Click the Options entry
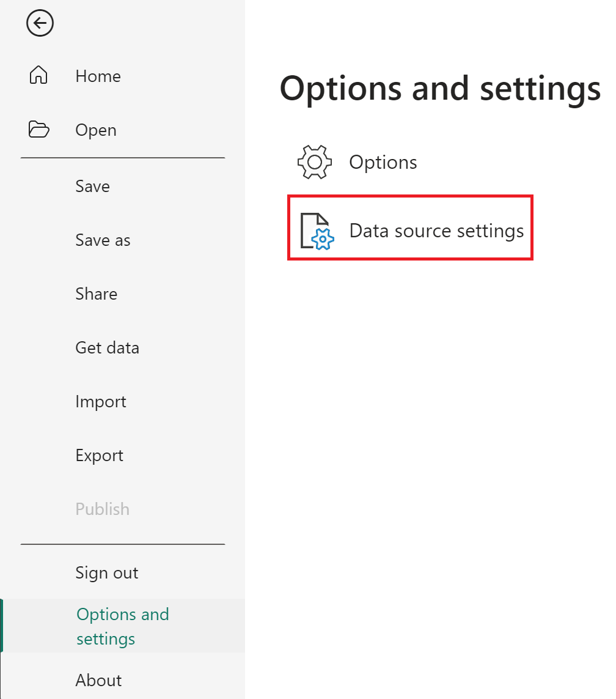The image size is (616, 699). coord(383,161)
